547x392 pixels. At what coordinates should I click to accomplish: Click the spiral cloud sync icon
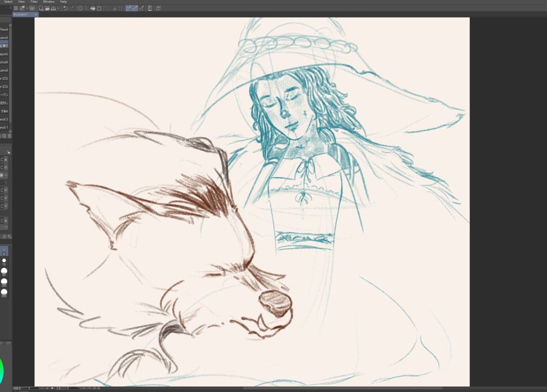[x=32, y=8]
